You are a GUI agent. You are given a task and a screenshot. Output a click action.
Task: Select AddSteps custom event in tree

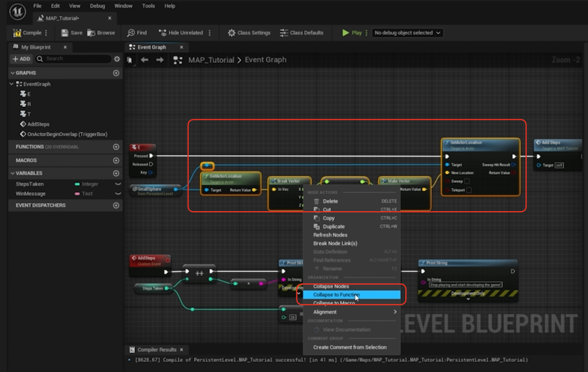(35, 124)
